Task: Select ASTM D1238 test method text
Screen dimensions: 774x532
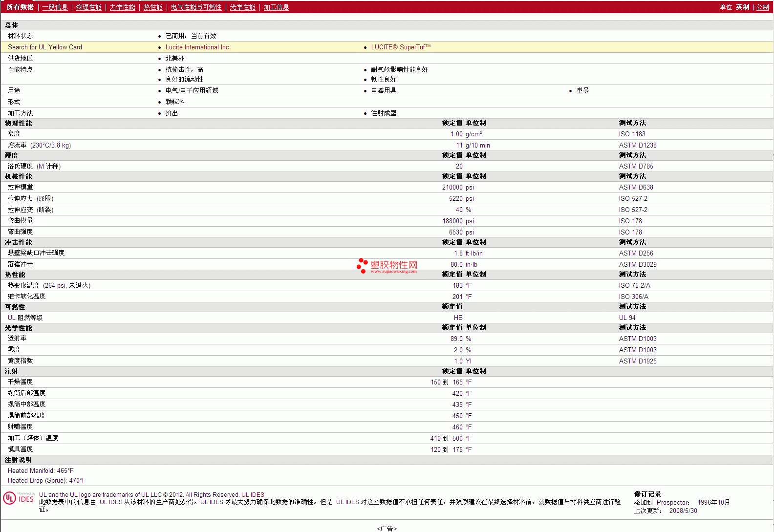Action: (638, 145)
